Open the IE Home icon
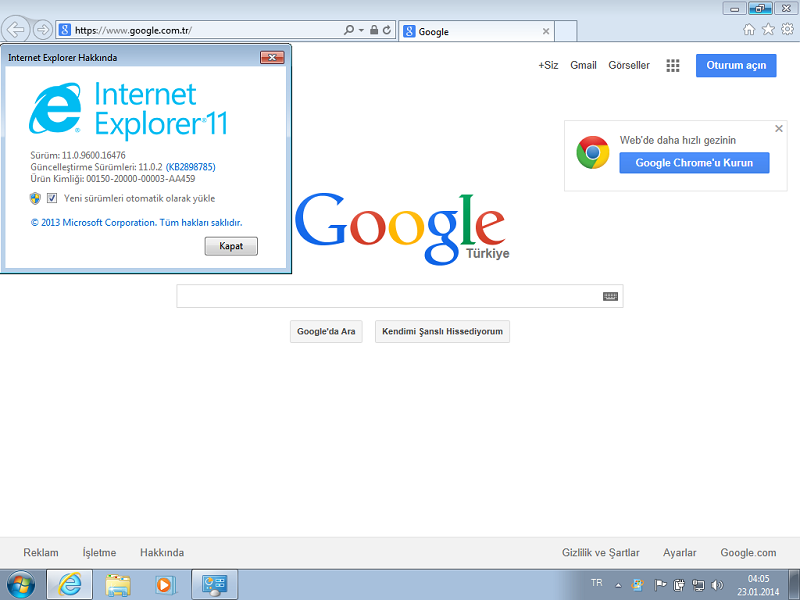 coord(749,30)
